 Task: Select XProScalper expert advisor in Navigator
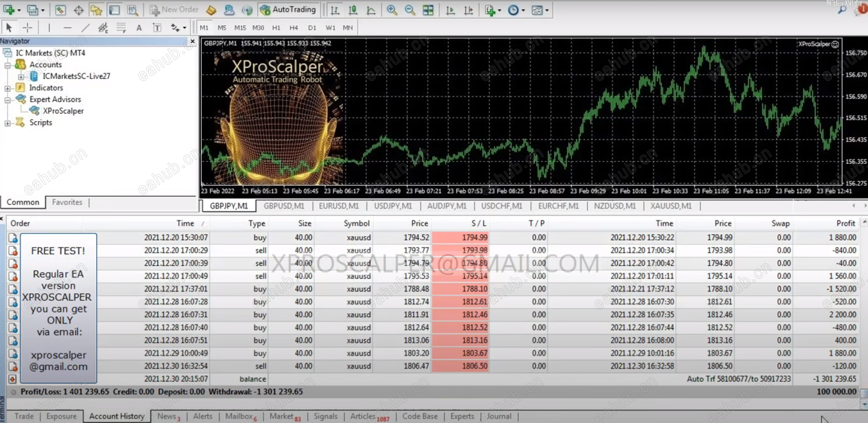(x=63, y=111)
